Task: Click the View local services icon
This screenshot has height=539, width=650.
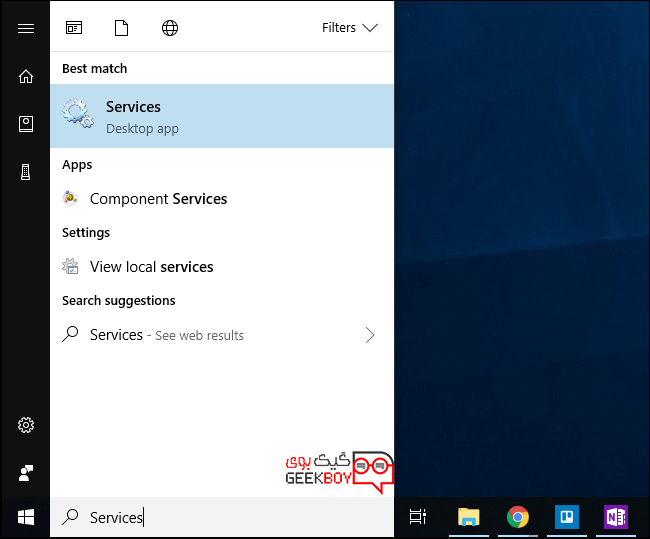Action: 70,266
